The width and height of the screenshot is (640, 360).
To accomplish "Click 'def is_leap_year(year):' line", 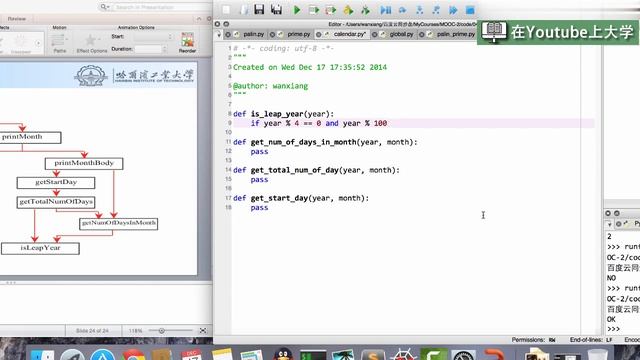I will [283, 114].
